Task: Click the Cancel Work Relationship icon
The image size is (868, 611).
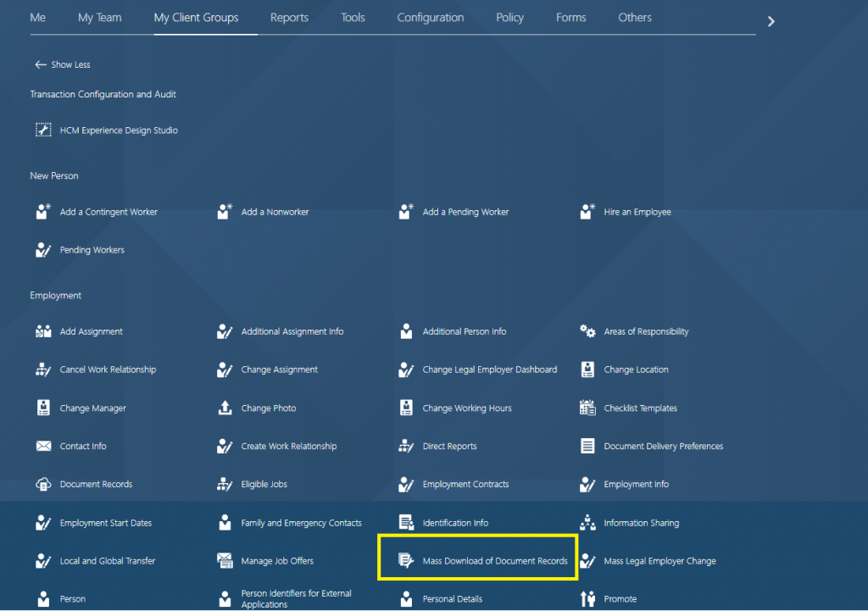Action: point(43,369)
